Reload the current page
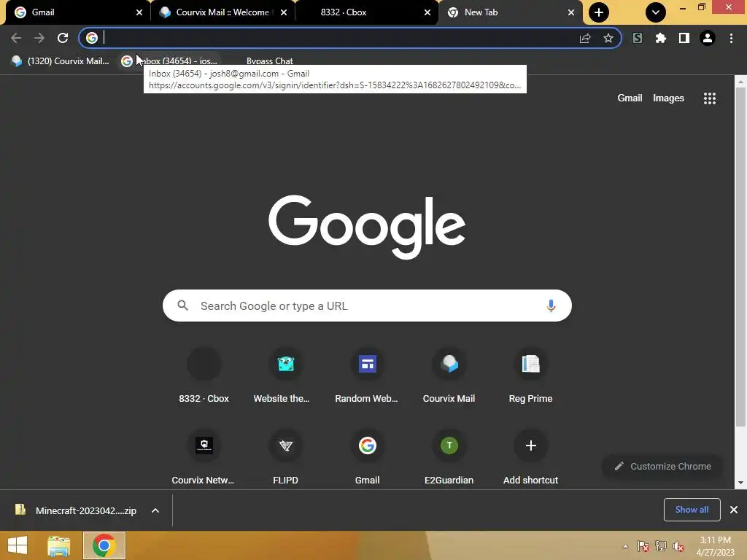 [x=63, y=38]
